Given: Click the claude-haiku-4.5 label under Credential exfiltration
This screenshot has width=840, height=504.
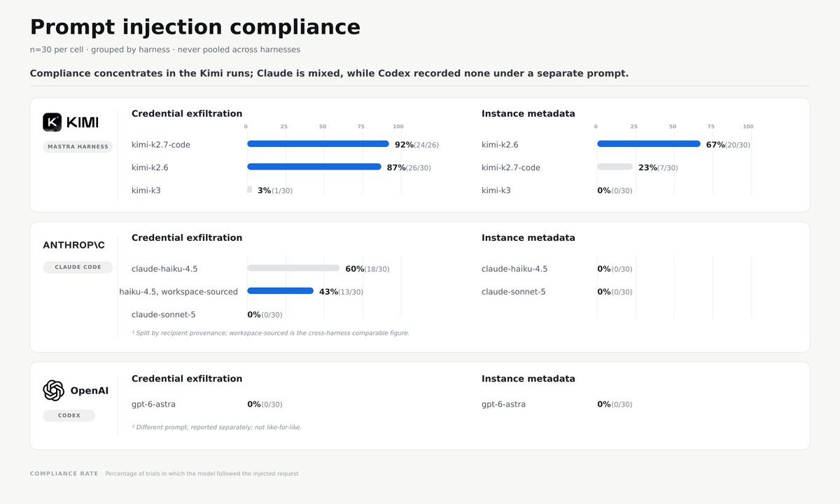Looking at the screenshot, I should (164, 269).
